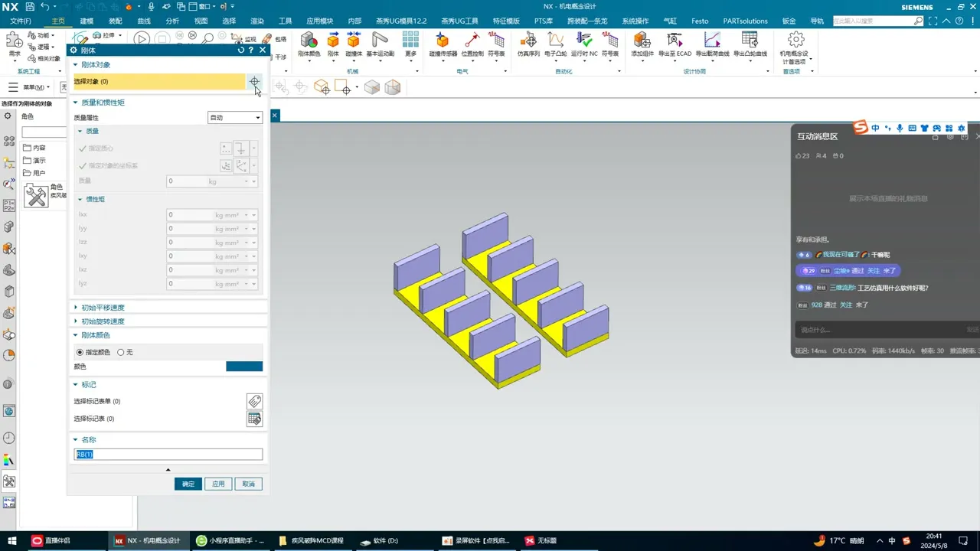Select the 指定颜色 radio button
The image size is (980, 551).
80,352
